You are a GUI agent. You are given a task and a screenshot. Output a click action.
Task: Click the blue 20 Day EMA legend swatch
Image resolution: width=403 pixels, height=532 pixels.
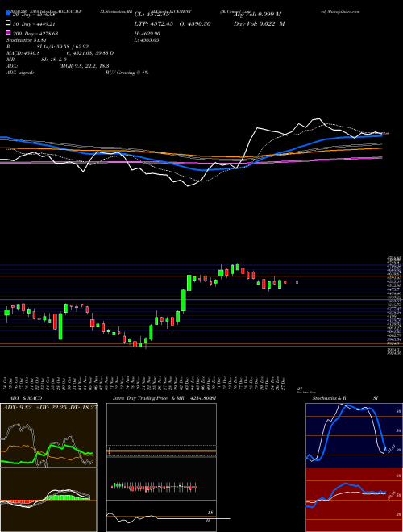point(8,14)
